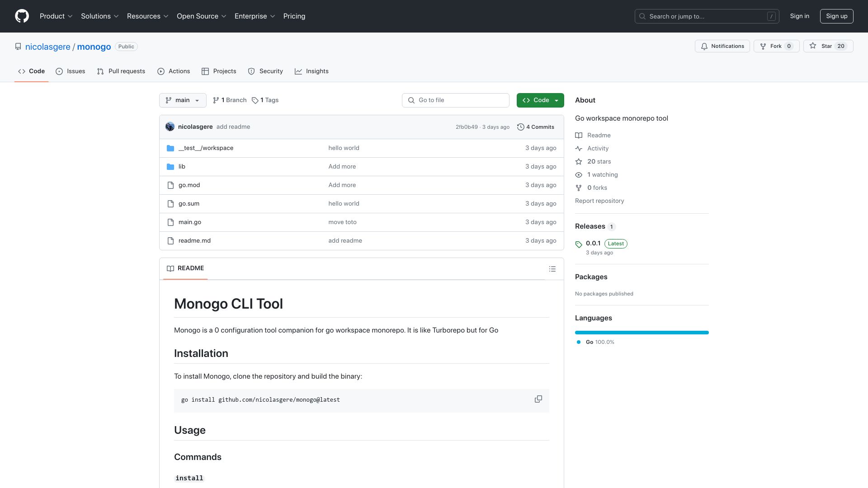868x488 pixels.
Task: Expand the Open Source menu
Action: click(x=202, y=16)
